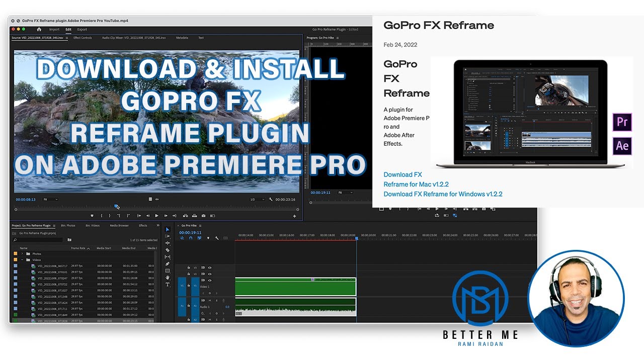Select the audio clip on Audio 1
This screenshot has height=362, width=644.
[295, 307]
